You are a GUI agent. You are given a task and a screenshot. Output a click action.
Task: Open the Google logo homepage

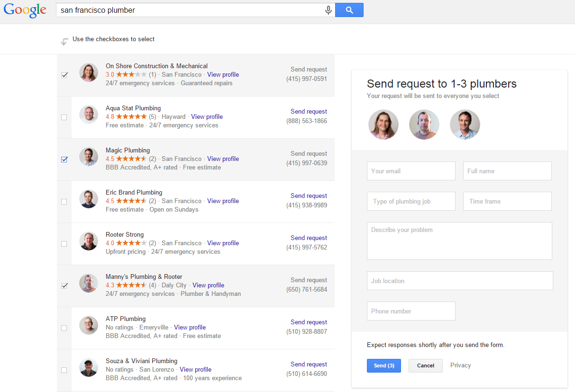[x=25, y=10]
